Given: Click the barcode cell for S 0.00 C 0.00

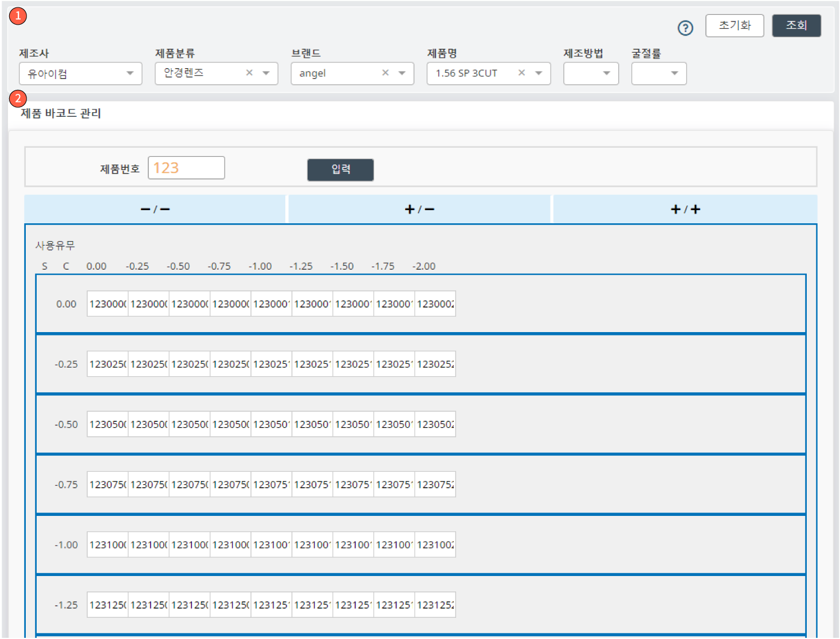Looking at the screenshot, I should click(107, 303).
